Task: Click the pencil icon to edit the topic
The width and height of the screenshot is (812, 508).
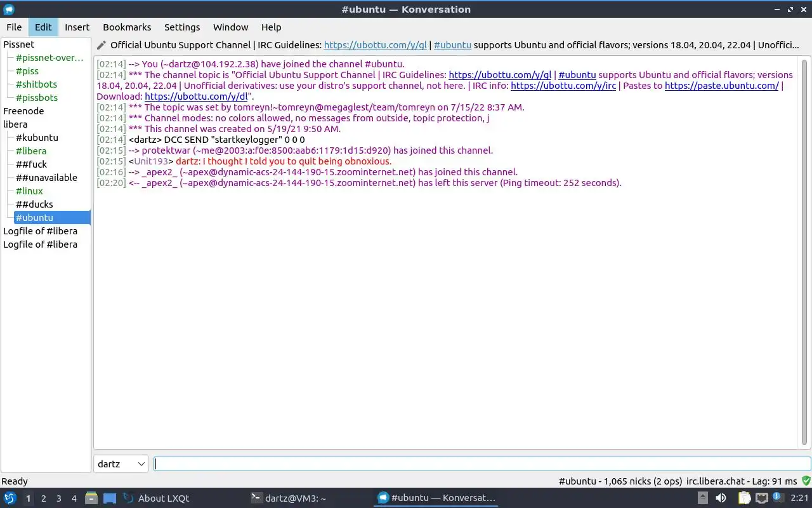Action: click(x=101, y=45)
